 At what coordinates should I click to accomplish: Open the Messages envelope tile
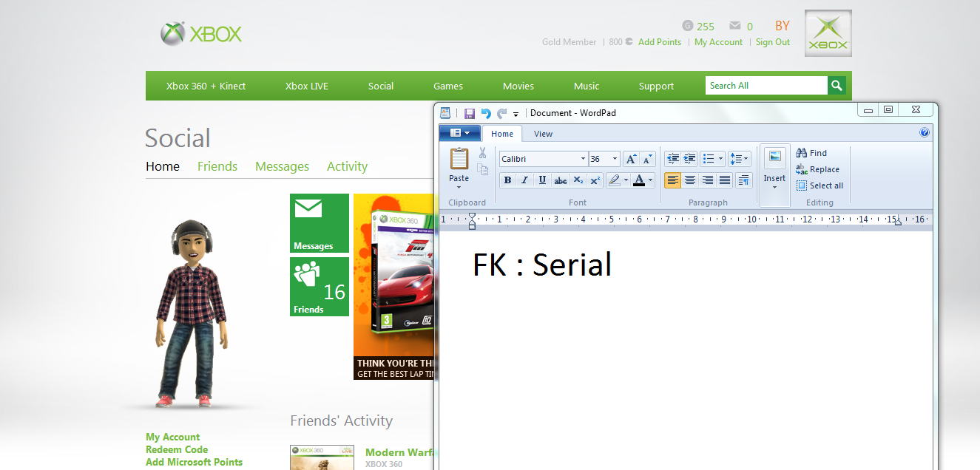point(320,223)
